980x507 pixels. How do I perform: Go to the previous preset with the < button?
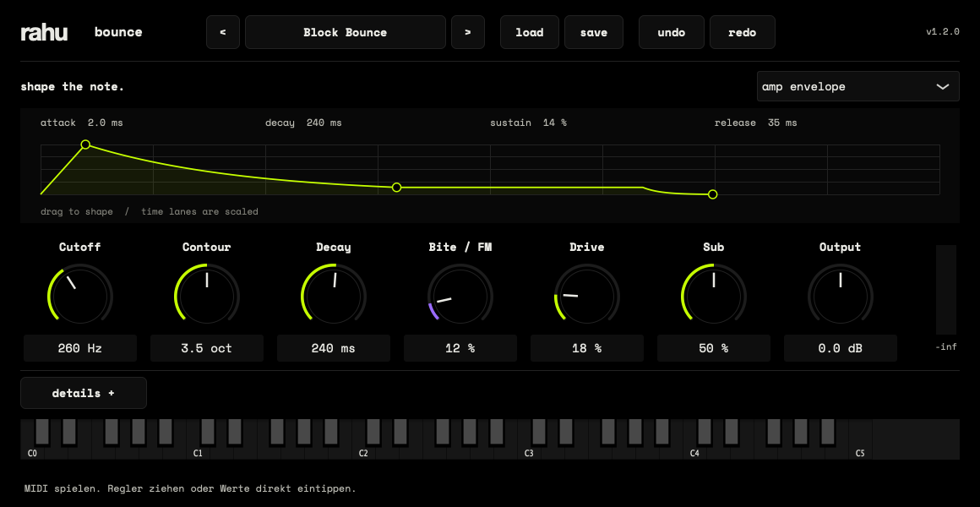tap(223, 32)
